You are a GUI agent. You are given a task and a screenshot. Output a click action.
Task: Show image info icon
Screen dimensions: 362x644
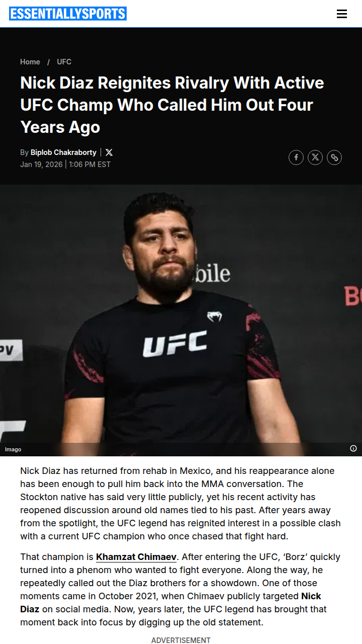353,448
